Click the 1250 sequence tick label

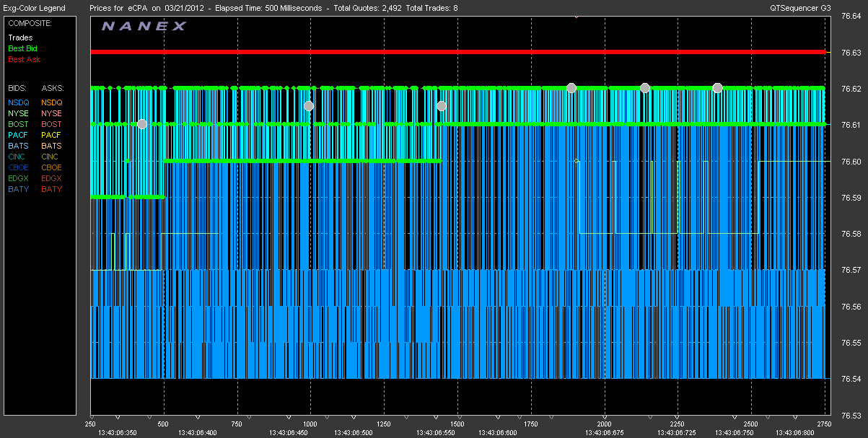point(384,424)
